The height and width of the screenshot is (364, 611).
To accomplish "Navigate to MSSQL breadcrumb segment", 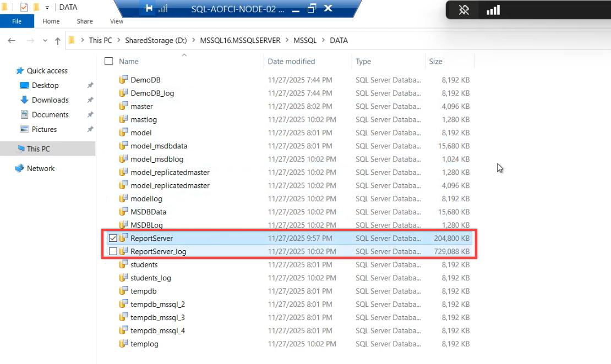I will tap(305, 40).
